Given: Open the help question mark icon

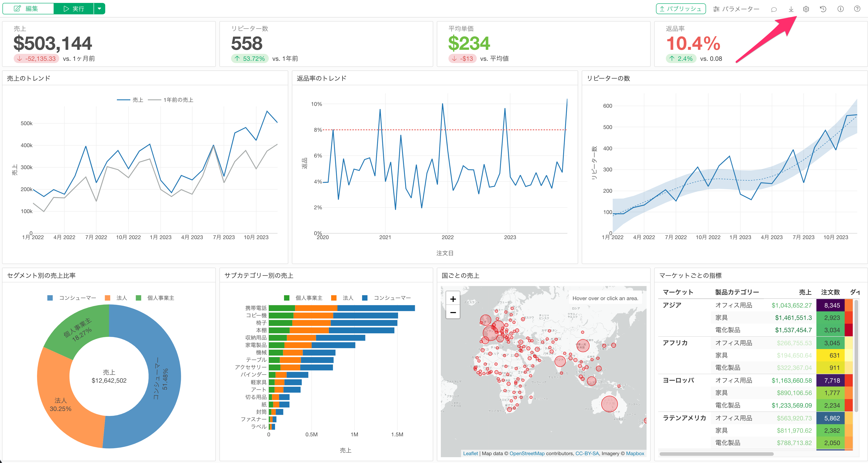Looking at the screenshot, I should 857,9.
